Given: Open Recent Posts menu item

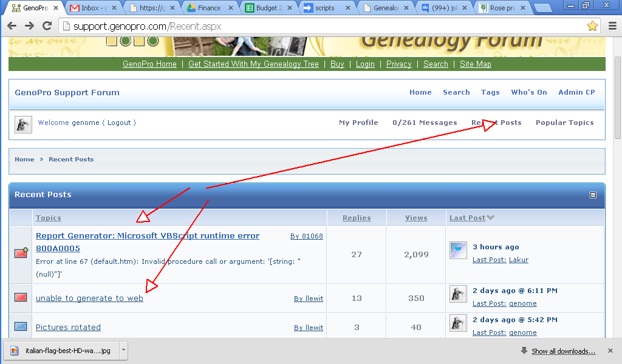Looking at the screenshot, I should (x=496, y=123).
